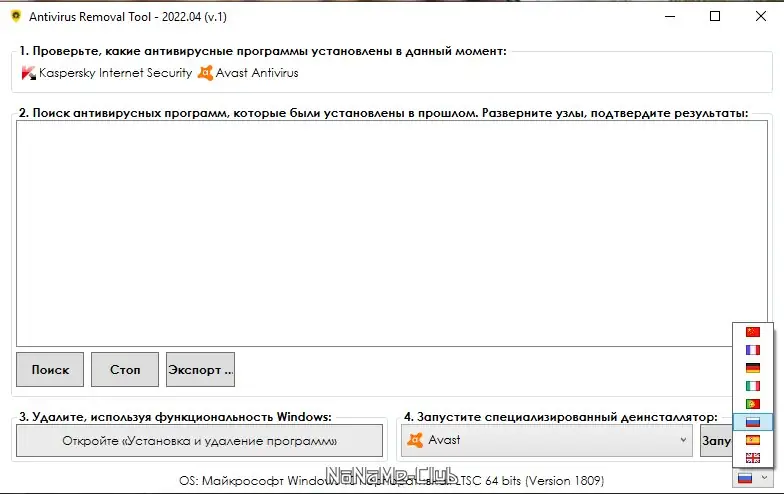Click the Avast icon in uninstaller combo box
This screenshot has height=494, width=784.
pyautogui.click(x=415, y=440)
